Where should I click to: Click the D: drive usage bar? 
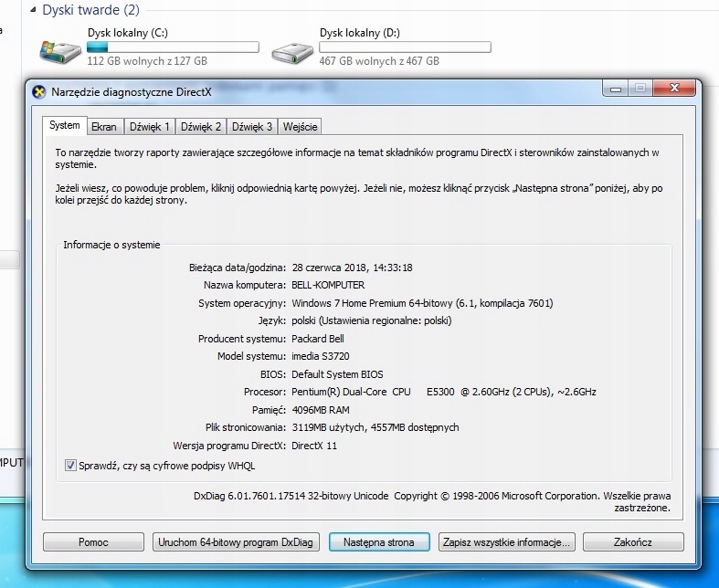[405, 47]
